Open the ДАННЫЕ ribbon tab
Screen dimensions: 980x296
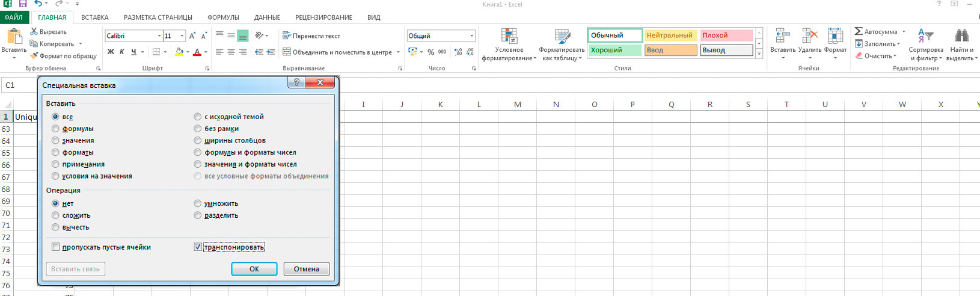point(267,17)
